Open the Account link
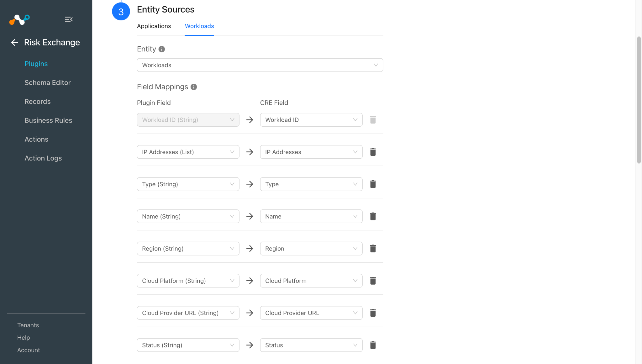The image size is (642, 364). point(29,350)
